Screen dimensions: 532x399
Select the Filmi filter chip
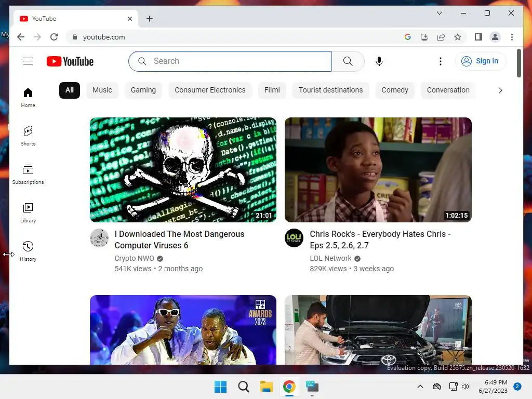point(272,90)
